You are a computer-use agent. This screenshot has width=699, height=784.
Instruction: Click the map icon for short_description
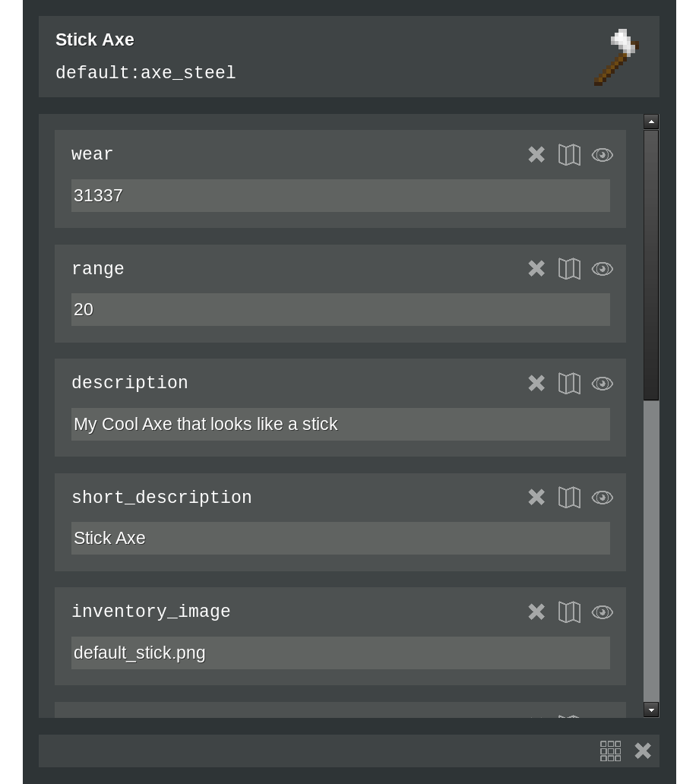click(x=569, y=498)
